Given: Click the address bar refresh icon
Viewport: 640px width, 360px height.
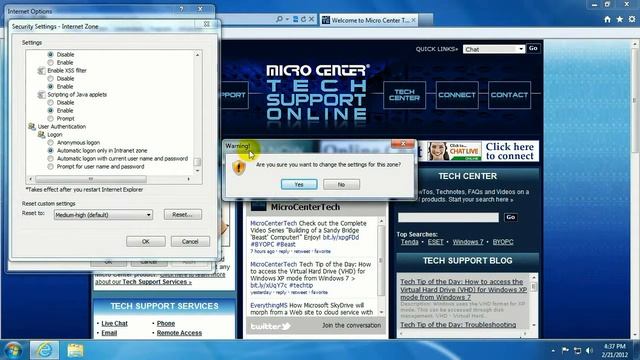Looking at the screenshot, I should [x=303, y=19].
